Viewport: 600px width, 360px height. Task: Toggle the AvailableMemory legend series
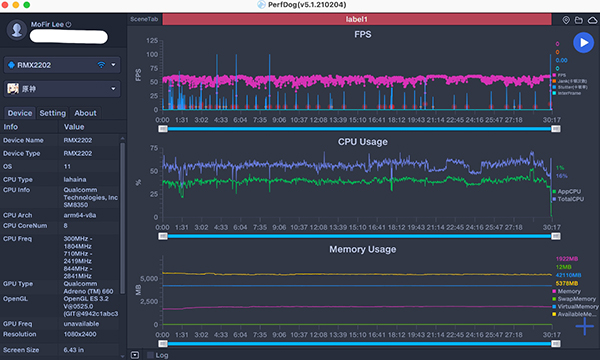point(574,314)
